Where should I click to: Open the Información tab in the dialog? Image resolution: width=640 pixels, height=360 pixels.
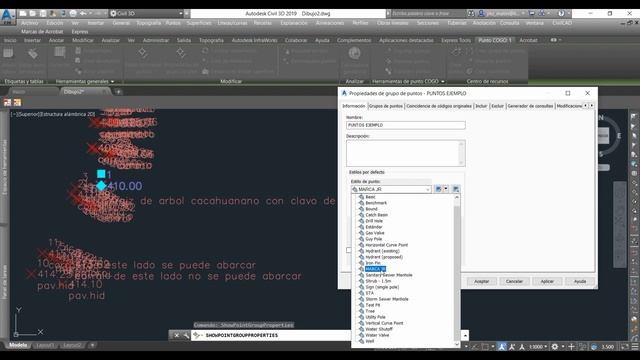click(354, 106)
